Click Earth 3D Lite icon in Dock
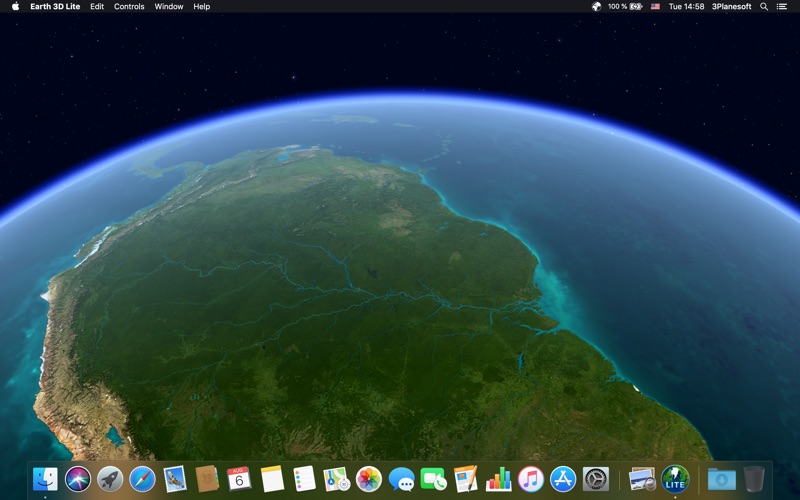 [675, 480]
